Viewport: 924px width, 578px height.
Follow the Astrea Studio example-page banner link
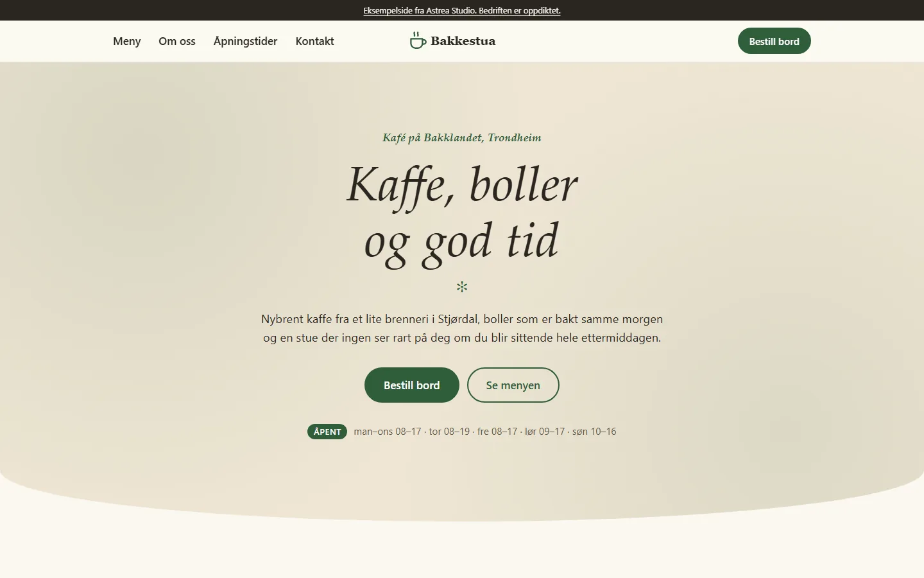click(462, 10)
